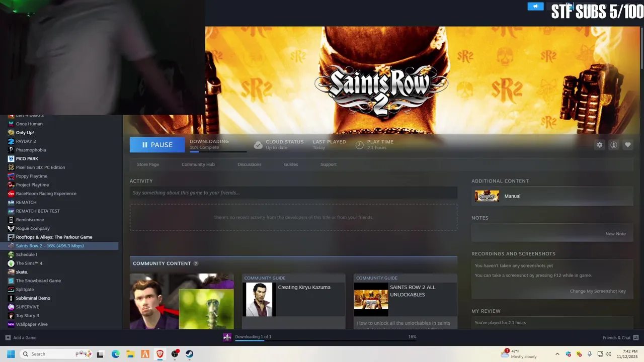Viewport: 644px width, 362px height.
Task: Open the weather widget showing 47°F
Action: click(519, 354)
